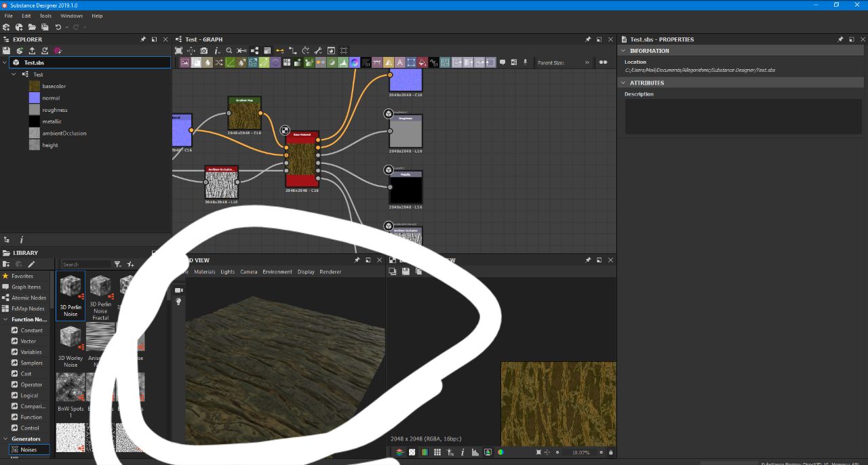Screen dimensions: 868x465
Task: Add the Normal node with the purple circle icon
Action: (354, 62)
